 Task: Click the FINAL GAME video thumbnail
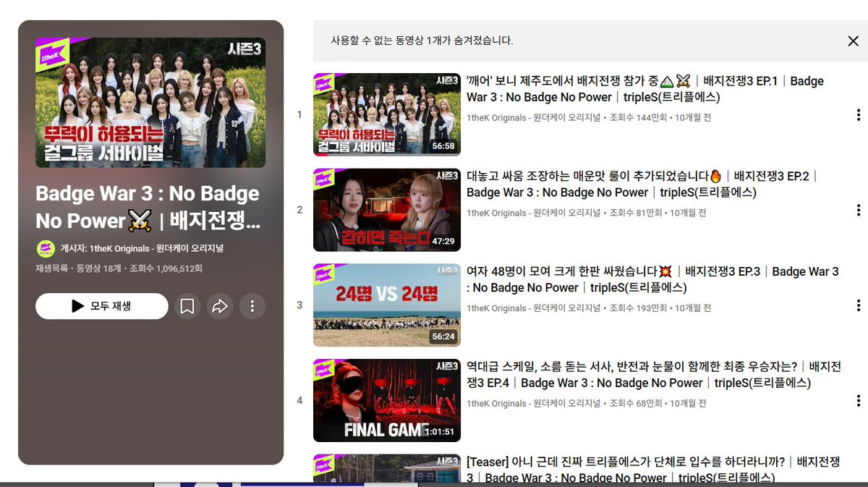click(386, 400)
